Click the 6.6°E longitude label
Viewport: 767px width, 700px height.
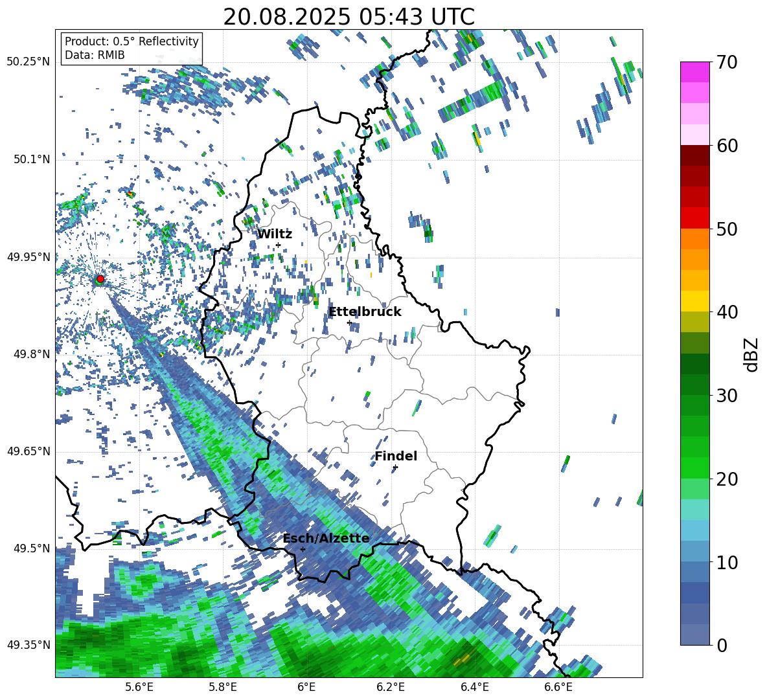558,687
